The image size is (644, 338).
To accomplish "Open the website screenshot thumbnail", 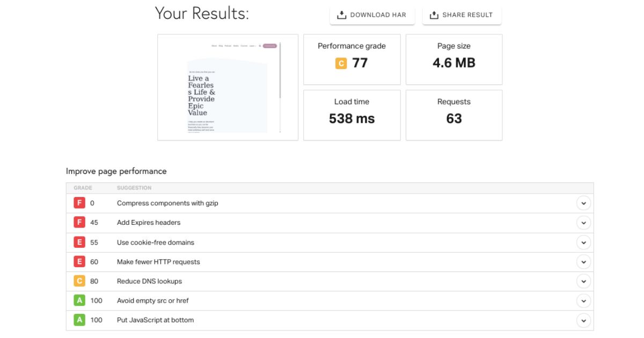I will pyautogui.click(x=228, y=87).
